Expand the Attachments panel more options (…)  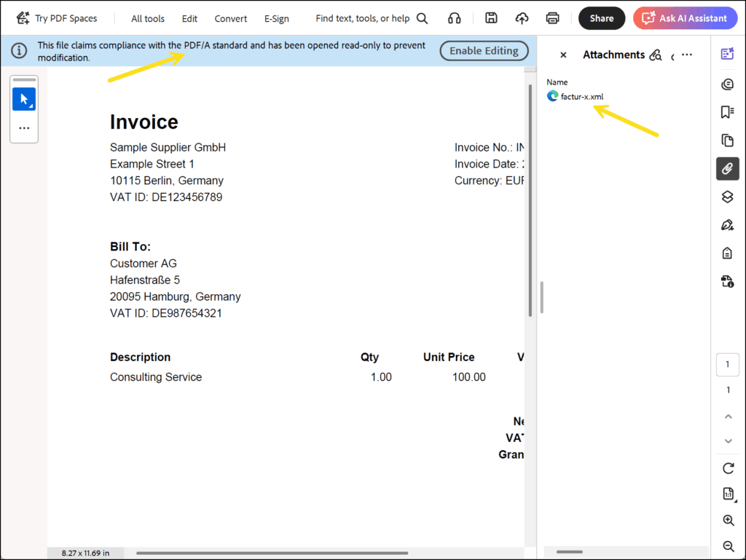[x=686, y=55]
